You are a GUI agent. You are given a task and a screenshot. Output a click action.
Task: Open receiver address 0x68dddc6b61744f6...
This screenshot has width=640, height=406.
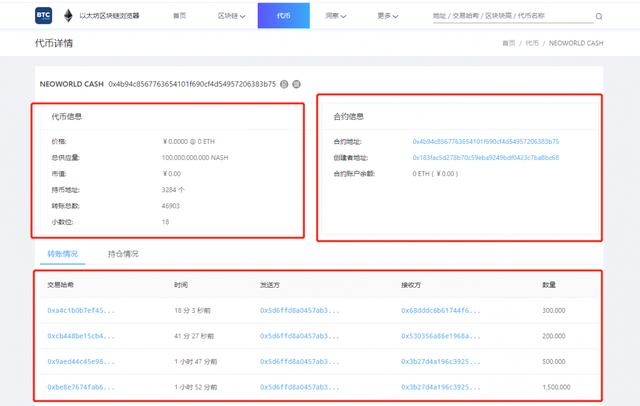pos(441,311)
